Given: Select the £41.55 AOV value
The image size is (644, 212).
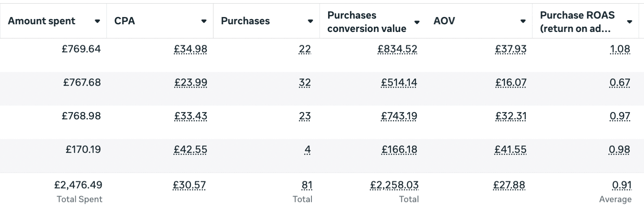Looking at the screenshot, I should pos(510,150).
